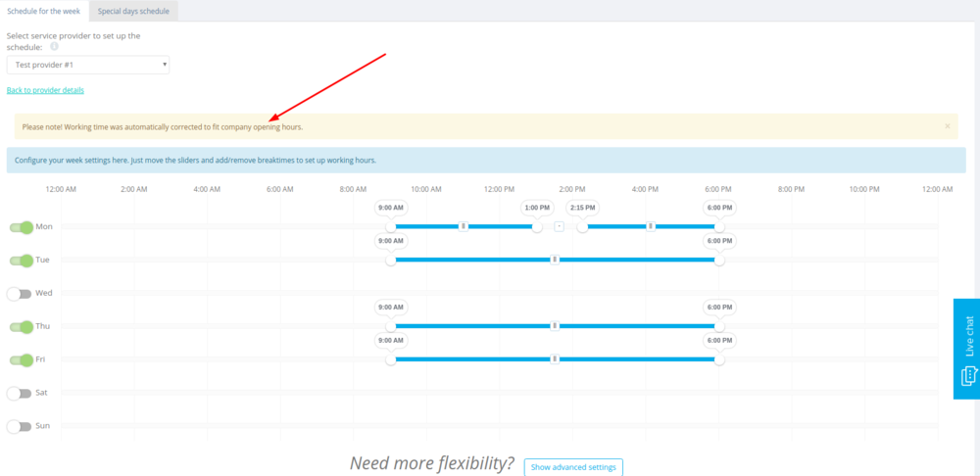
Task: Dismiss the working time correction notice
Action: click(x=947, y=126)
